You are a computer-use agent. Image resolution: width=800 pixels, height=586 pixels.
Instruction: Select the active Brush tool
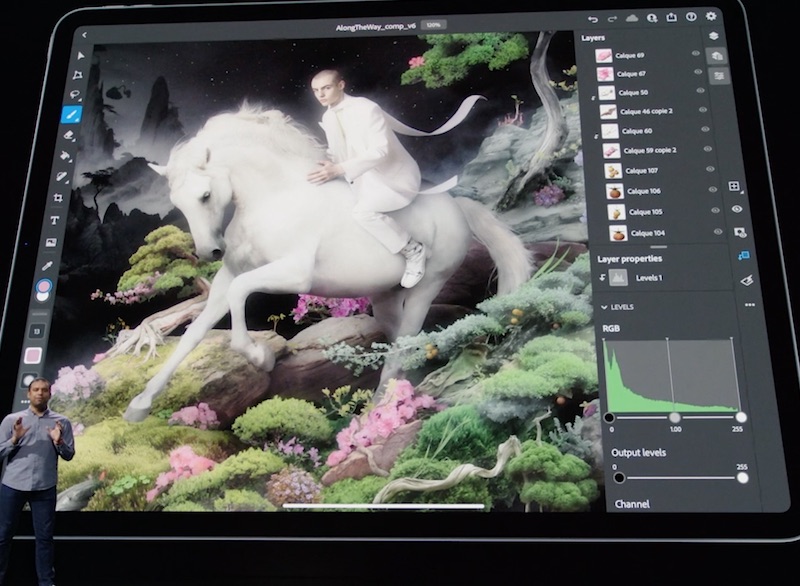coord(71,114)
